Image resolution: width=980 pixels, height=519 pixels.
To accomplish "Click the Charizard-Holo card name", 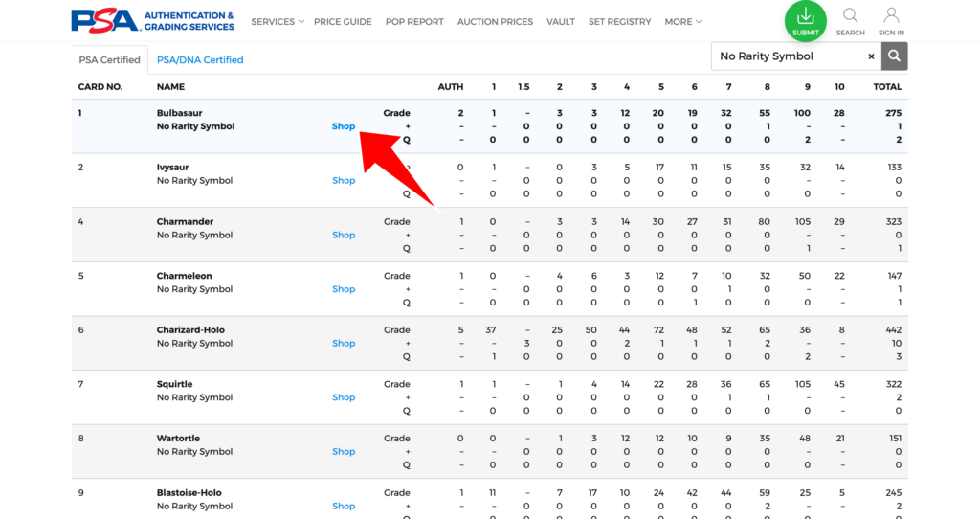I will [x=190, y=330].
